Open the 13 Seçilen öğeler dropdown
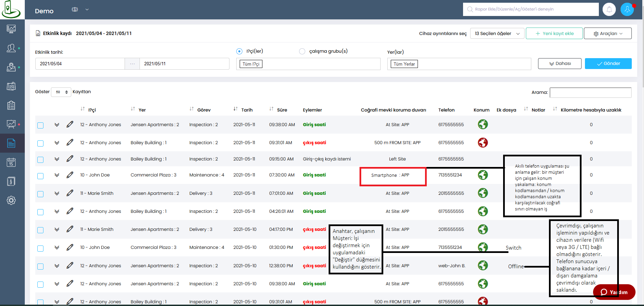The height and width of the screenshot is (306, 644). coord(497,33)
